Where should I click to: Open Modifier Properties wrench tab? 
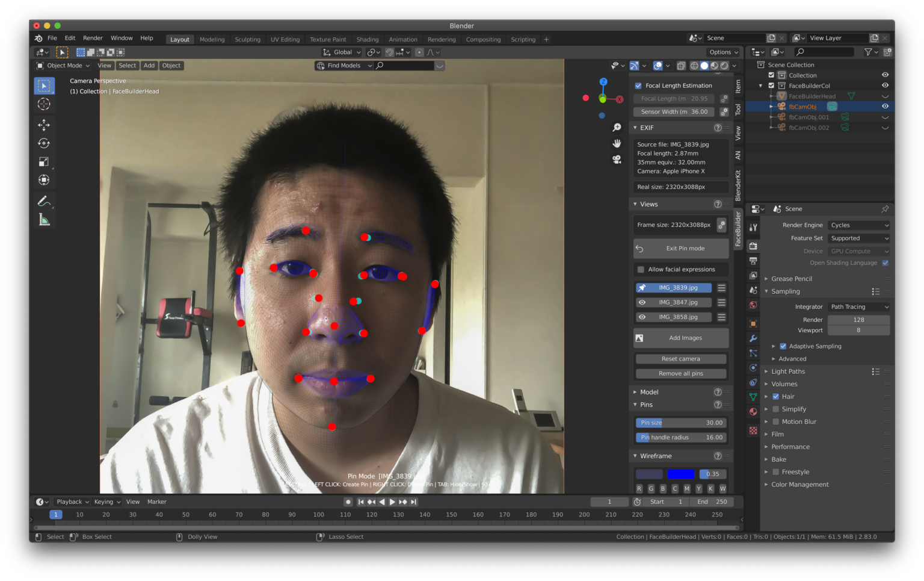[x=753, y=339]
